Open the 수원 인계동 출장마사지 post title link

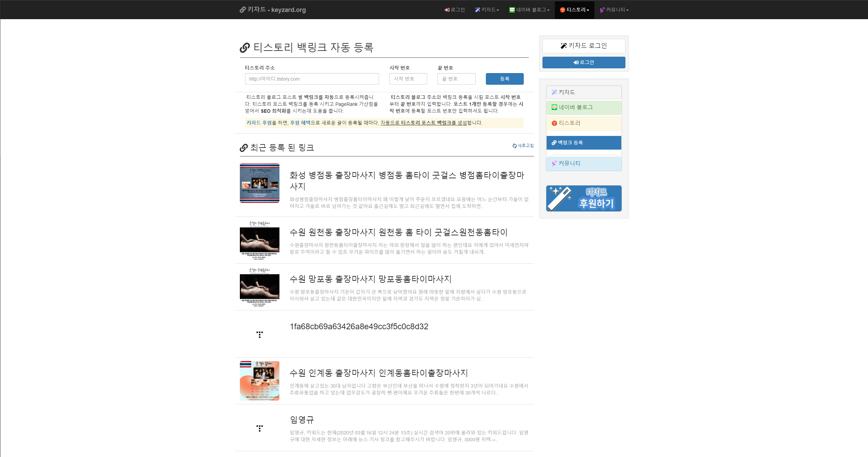coord(379,373)
